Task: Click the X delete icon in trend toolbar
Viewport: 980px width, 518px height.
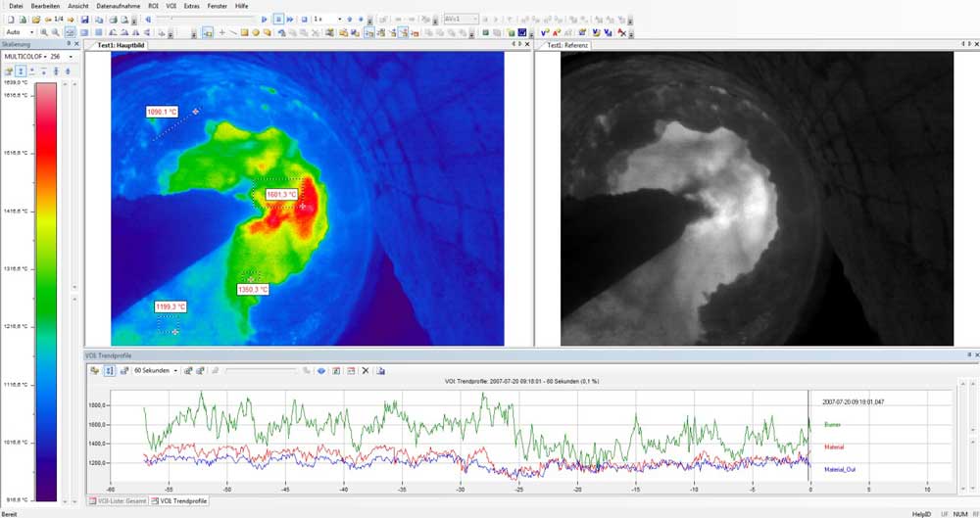Action: click(366, 371)
